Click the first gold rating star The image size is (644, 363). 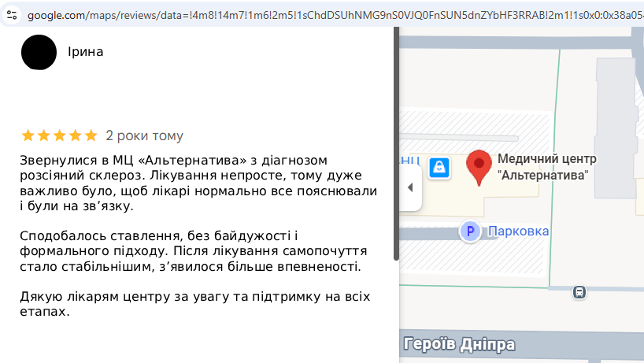click(28, 135)
